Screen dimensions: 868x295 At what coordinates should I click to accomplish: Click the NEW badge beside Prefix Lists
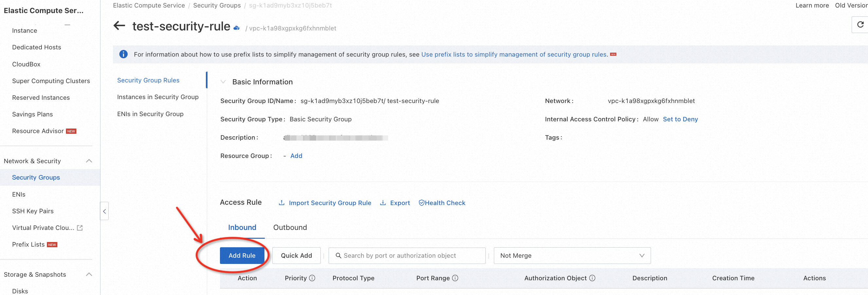pyautogui.click(x=52, y=245)
